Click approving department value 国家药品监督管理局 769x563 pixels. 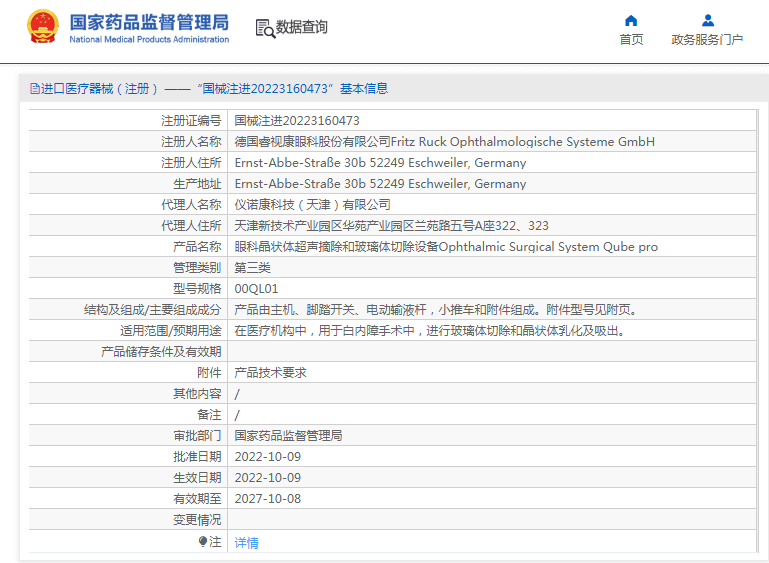click(x=288, y=435)
